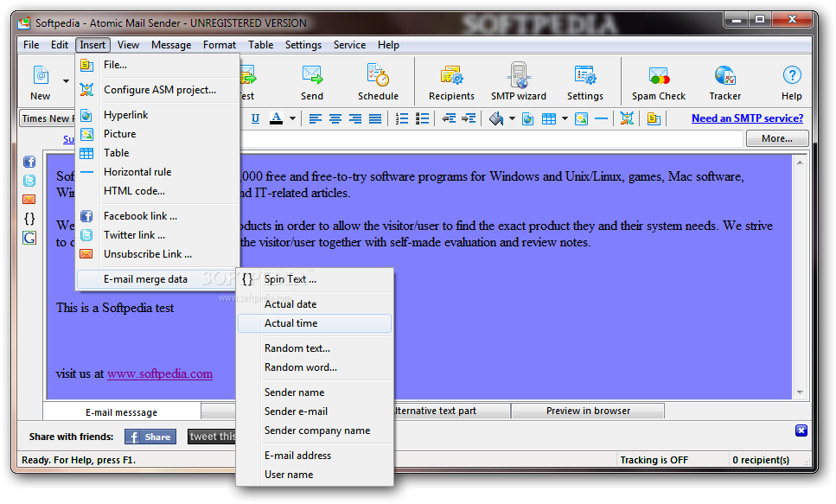Expand the background fill dropdown arrow
Screen dimensions: 836x504
pyautogui.click(x=512, y=118)
